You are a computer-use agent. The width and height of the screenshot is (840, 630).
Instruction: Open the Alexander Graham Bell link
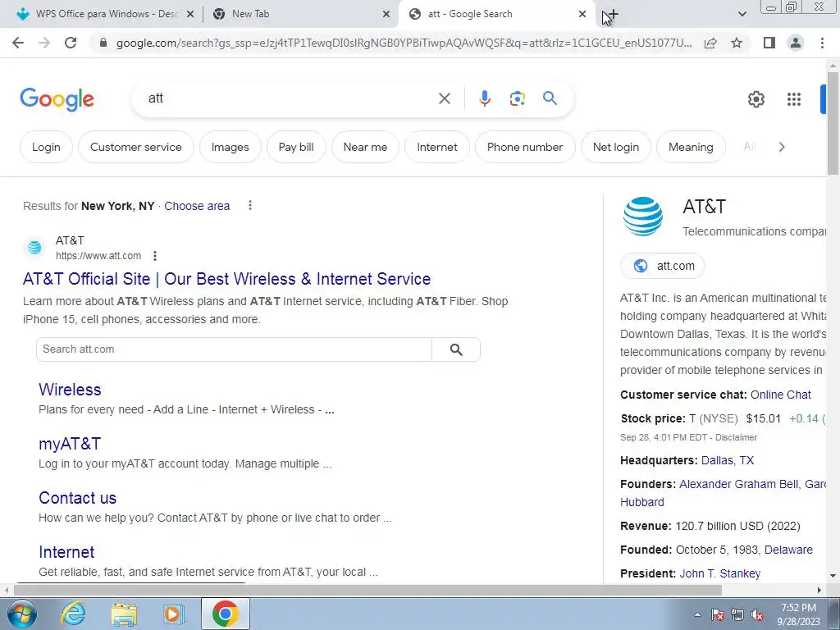tap(739, 484)
